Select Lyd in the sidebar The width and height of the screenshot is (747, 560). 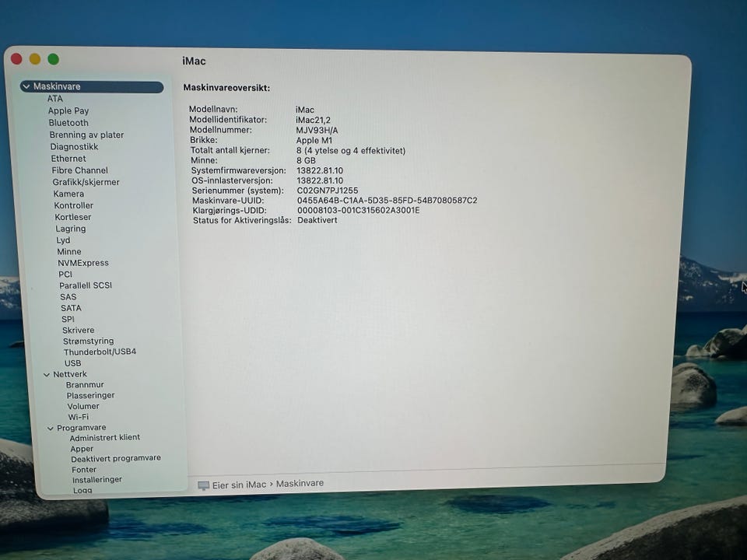pos(63,240)
